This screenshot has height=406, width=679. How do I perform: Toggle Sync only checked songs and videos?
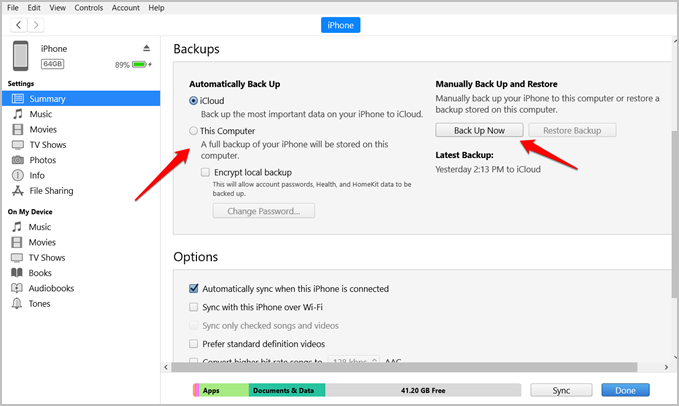pos(194,325)
